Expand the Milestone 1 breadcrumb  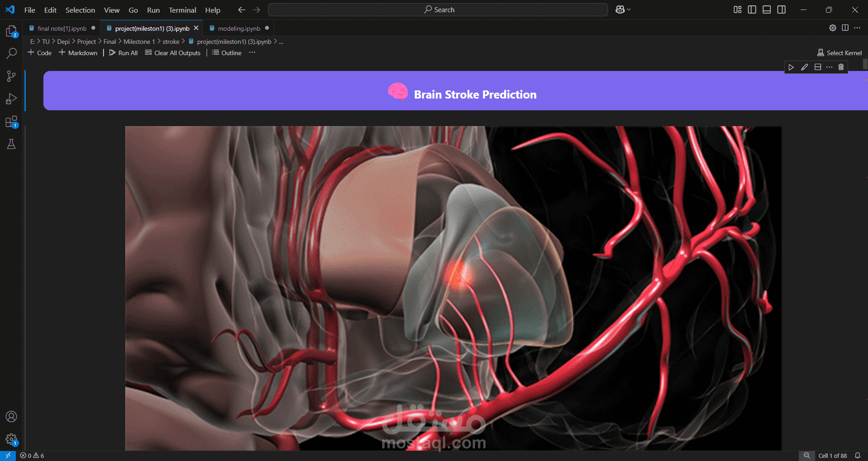tap(139, 42)
